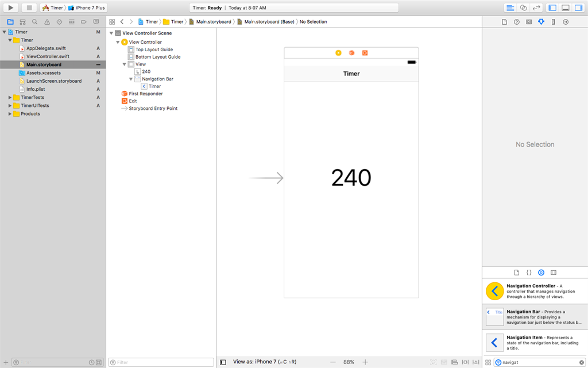Zoom out the storyboard canvas
Viewport: 588px width, 368px height.
click(333, 362)
